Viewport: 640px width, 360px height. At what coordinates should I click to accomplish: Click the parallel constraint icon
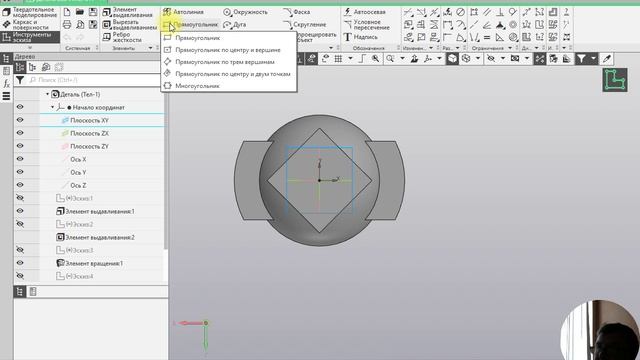(487, 12)
